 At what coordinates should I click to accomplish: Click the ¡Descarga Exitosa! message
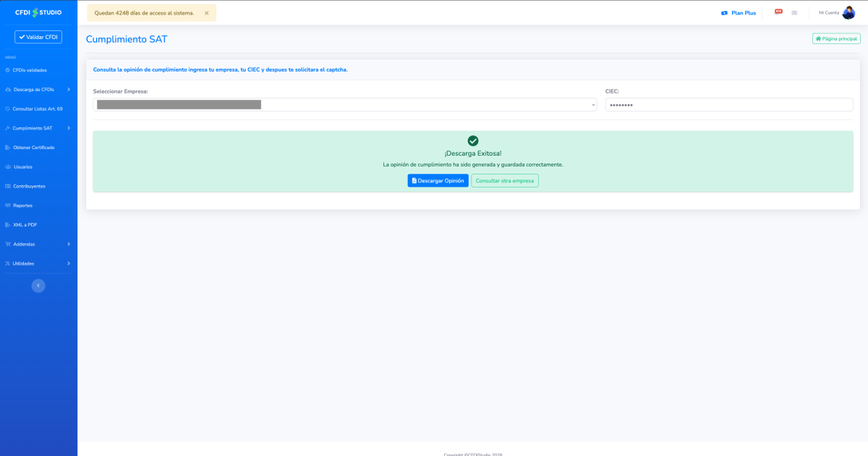point(473,153)
